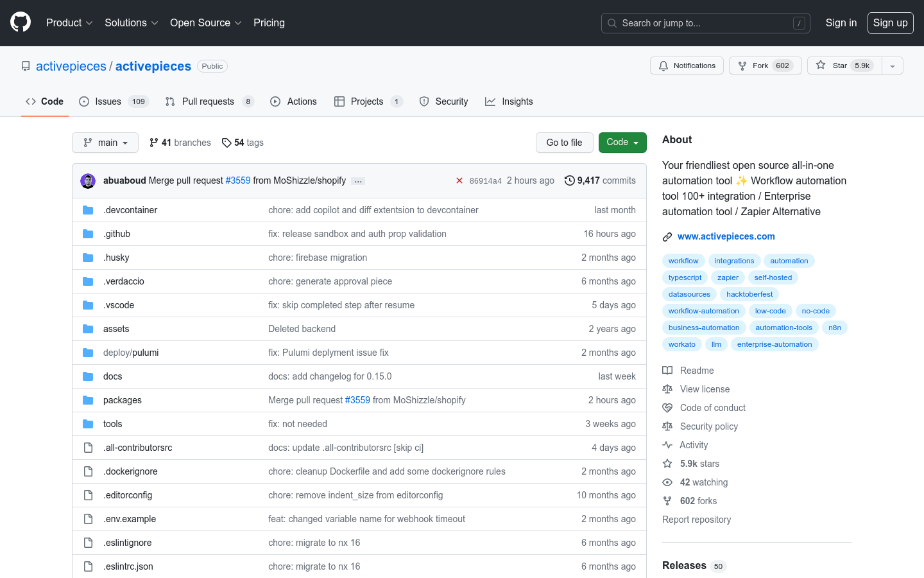Click the .editorconfig file icon
Viewport: 924px width, 578px height.
pos(88,495)
